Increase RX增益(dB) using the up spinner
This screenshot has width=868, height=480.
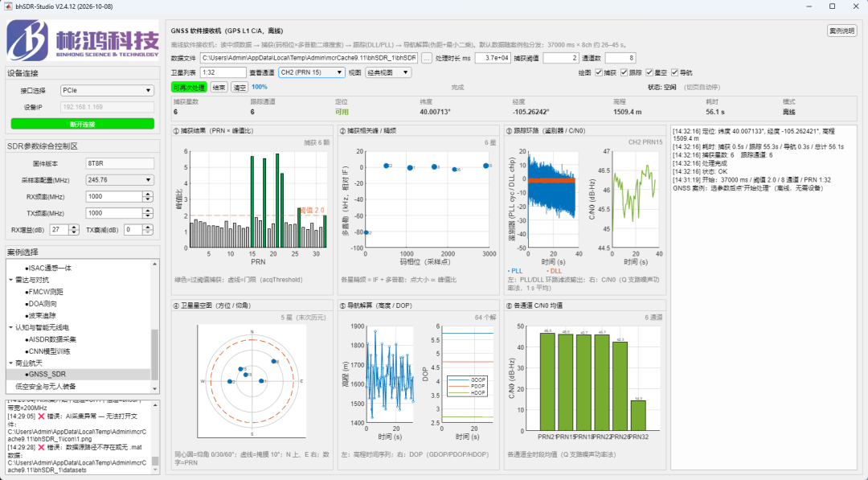pyautogui.click(x=74, y=227)
